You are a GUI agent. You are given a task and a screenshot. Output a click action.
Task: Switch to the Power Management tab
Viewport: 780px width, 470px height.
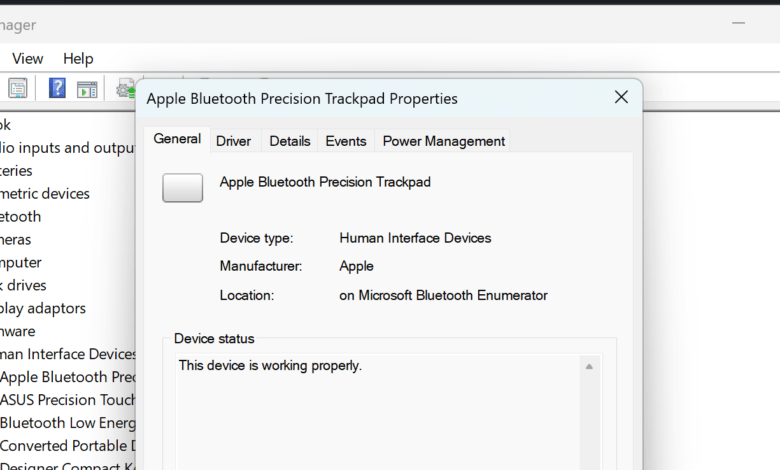(444, 141)
